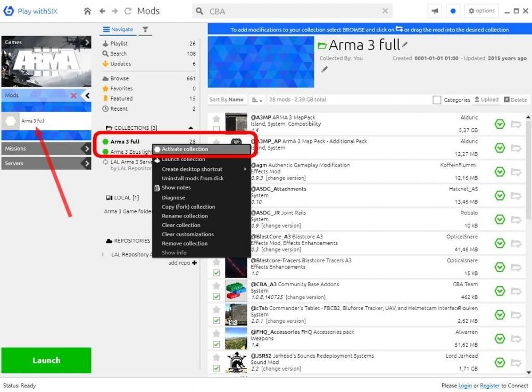
Task: Click Upload collection button
Action: [x=486, y=99]
